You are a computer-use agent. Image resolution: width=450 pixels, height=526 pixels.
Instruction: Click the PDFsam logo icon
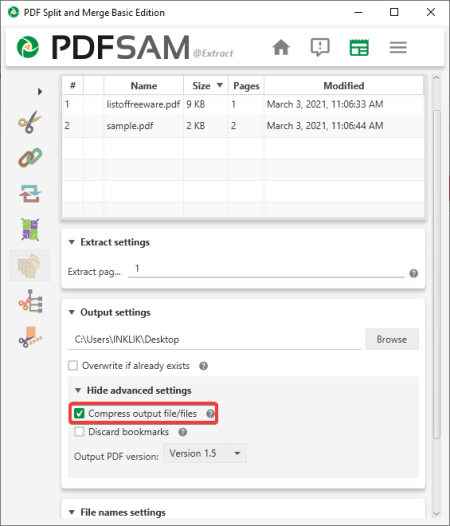tap(28, 47)
